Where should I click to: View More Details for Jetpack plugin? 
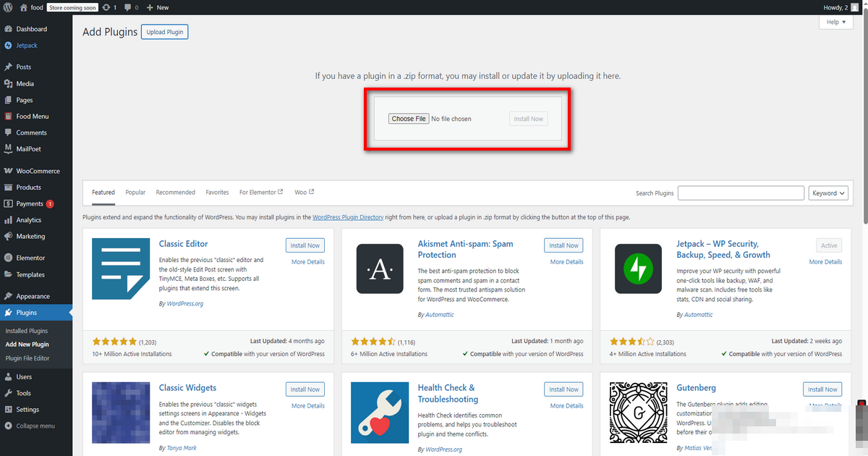coord(825,262)
